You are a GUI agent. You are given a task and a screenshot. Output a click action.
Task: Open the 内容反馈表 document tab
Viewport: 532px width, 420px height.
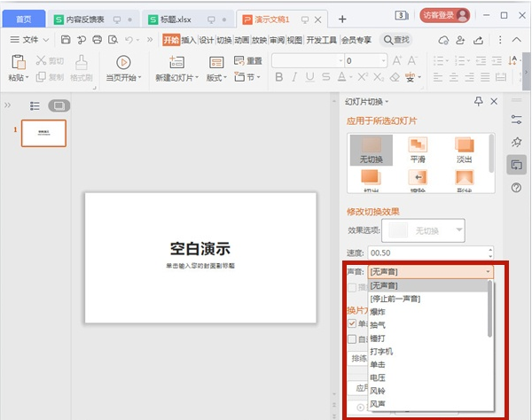point(82,19)
